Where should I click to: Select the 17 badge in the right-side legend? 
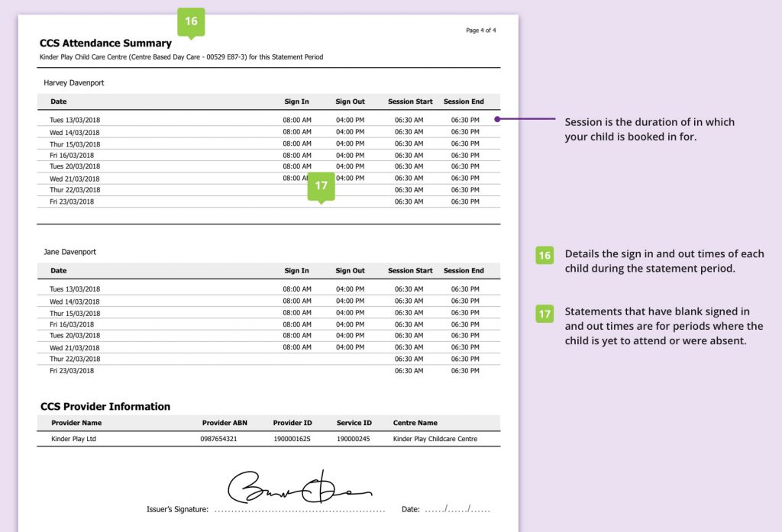[x=544, y=314]
